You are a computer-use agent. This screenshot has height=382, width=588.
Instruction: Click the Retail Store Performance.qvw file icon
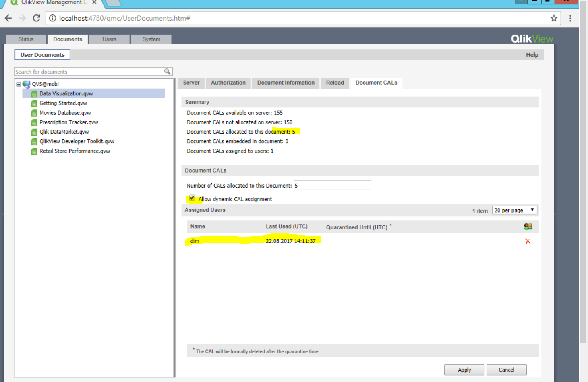point(34,151)
